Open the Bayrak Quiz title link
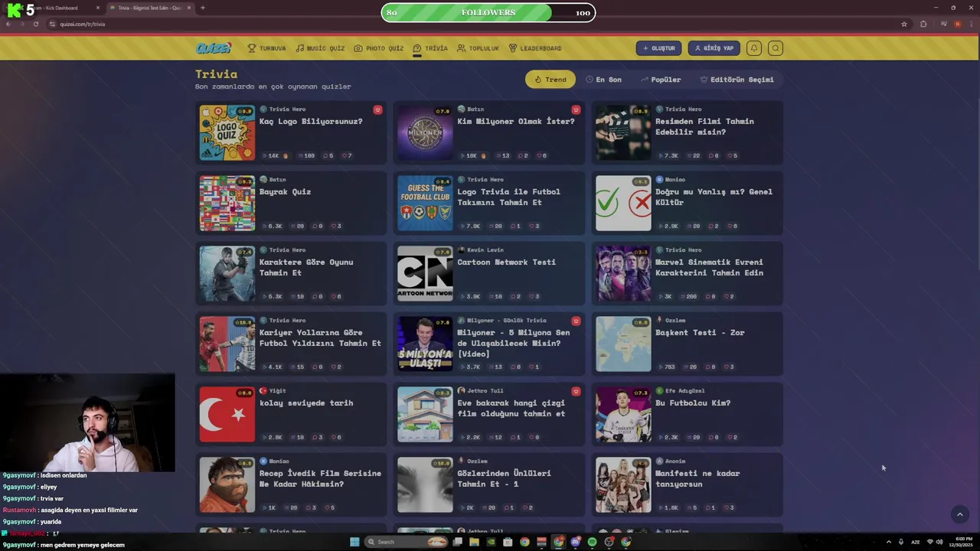The image size is (980, 551). pos(285,191)
